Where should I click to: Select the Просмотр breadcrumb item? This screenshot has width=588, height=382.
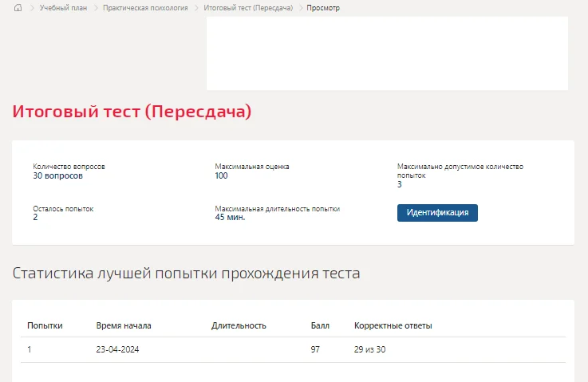click(323, 8)
